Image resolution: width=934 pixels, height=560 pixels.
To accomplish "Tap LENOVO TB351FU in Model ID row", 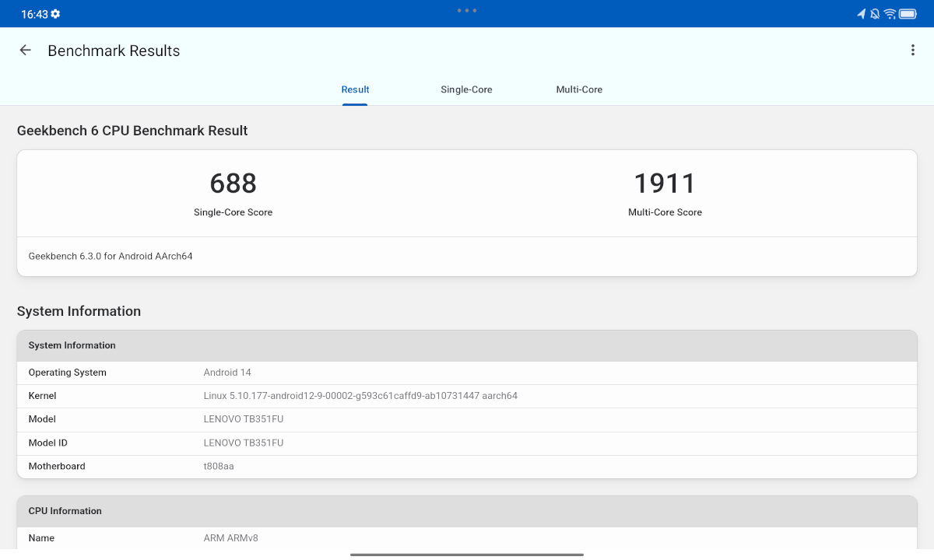I will click(x=244, y=443).
